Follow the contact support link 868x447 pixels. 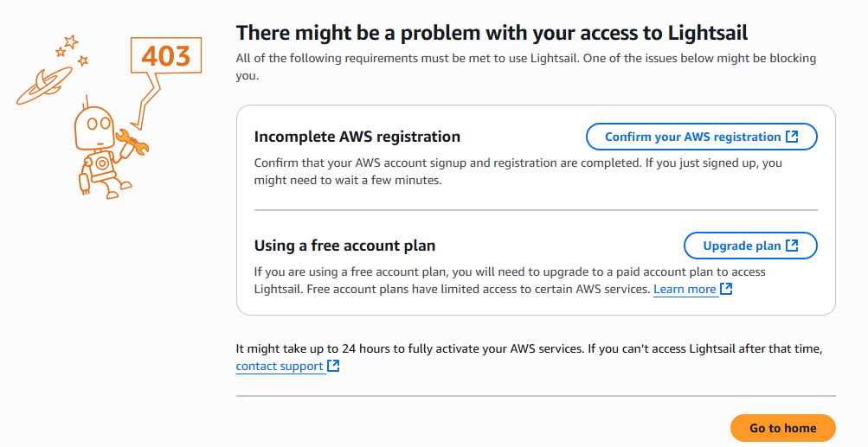point(280,366)
